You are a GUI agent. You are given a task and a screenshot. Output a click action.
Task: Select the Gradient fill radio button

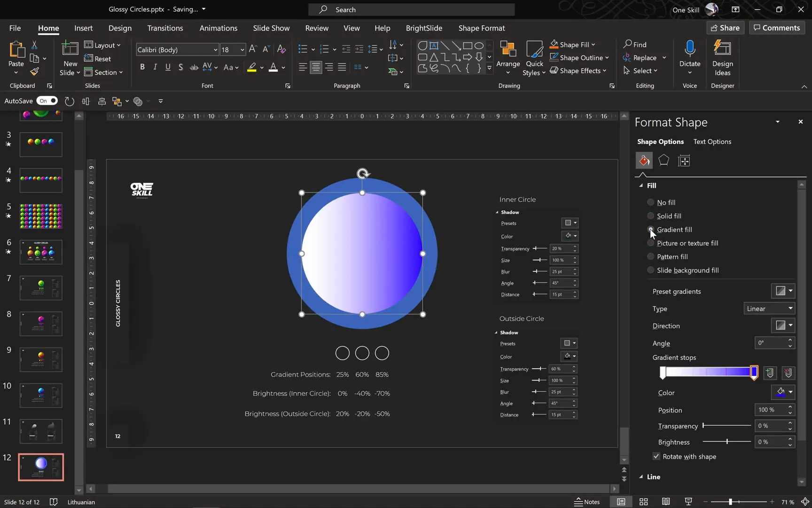[x=651, y=230]
